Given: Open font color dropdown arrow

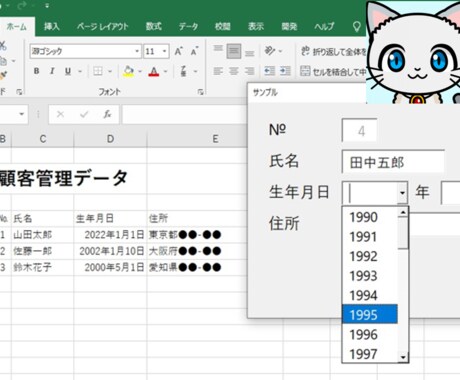Looking at the screenshot, I should [x=165, y=71].
